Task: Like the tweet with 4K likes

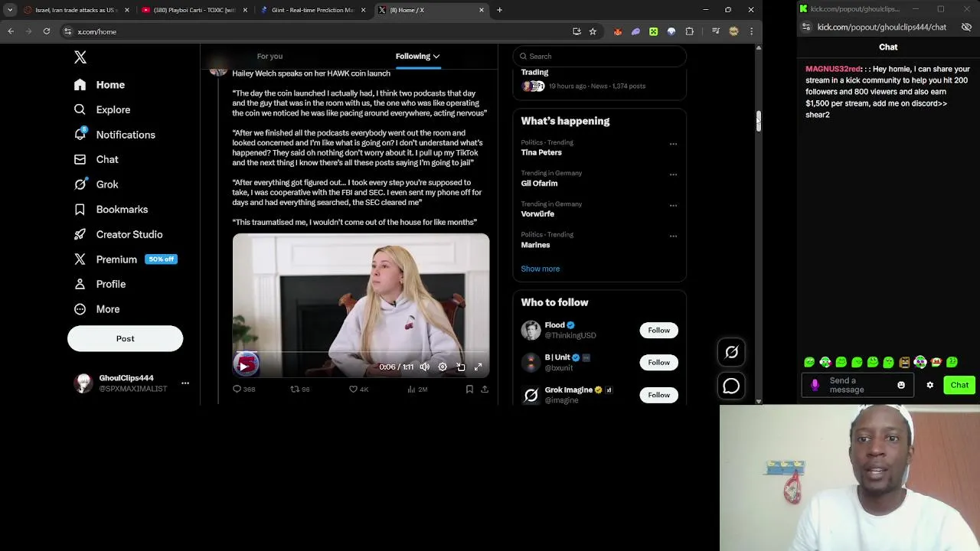Action: 358,389
